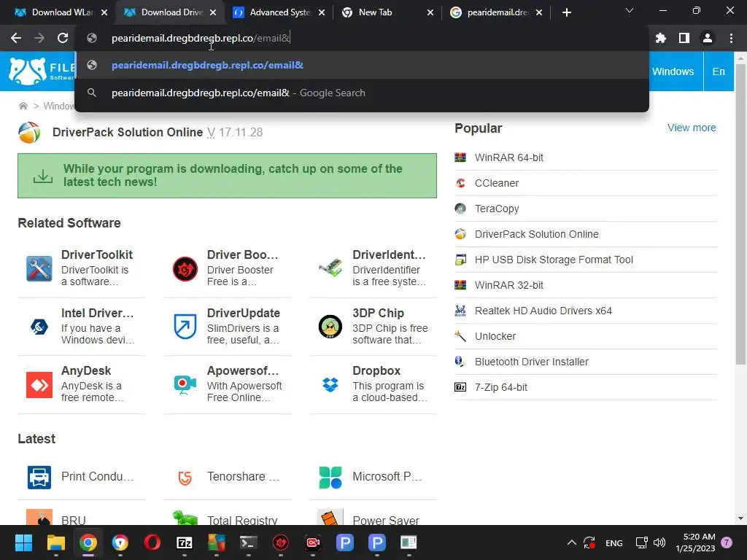Open the 3DP Chip icon
The image size is (747, 560).
330,327
